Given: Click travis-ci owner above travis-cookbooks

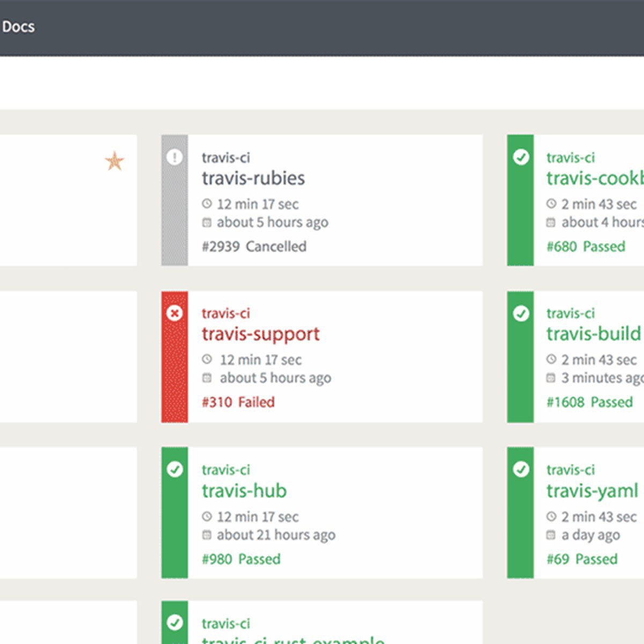Looking at the screenshot, I should (x=570, y=157).
